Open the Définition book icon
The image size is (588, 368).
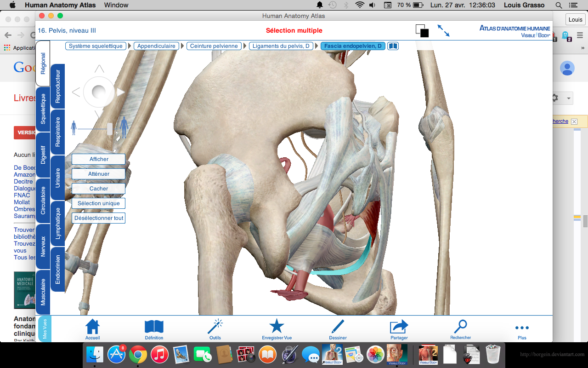pyautogui.click(x=154, y=327)
